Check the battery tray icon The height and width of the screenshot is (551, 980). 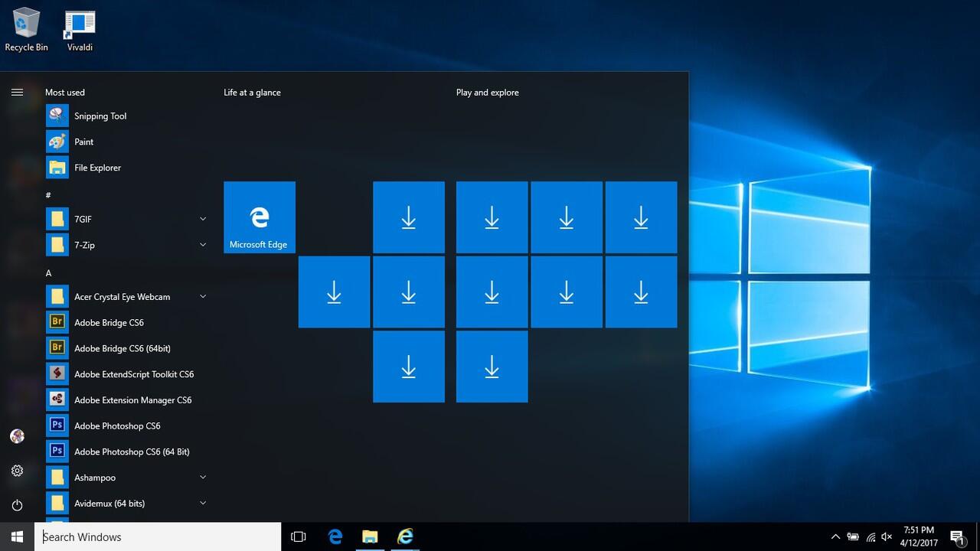pyautogui.click(x=852, y=537)
